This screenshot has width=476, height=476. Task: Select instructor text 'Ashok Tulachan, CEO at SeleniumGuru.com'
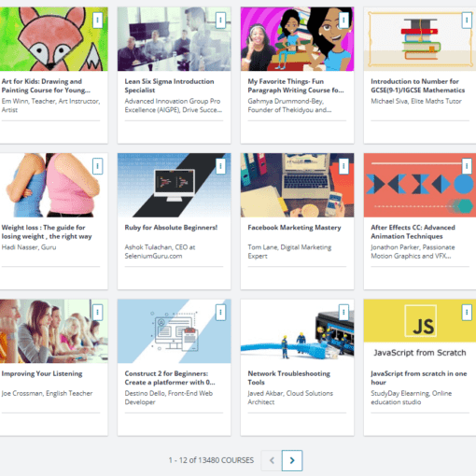tap(160, 251)
